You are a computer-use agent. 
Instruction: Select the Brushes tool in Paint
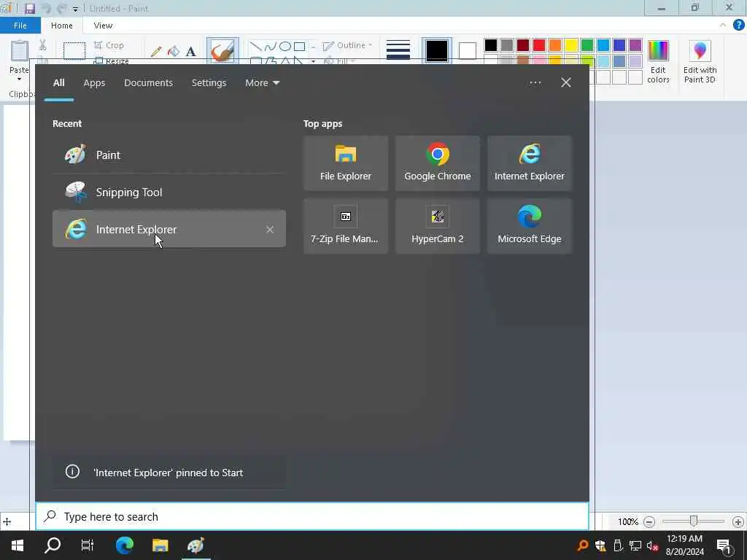click(x=222, y=51)
